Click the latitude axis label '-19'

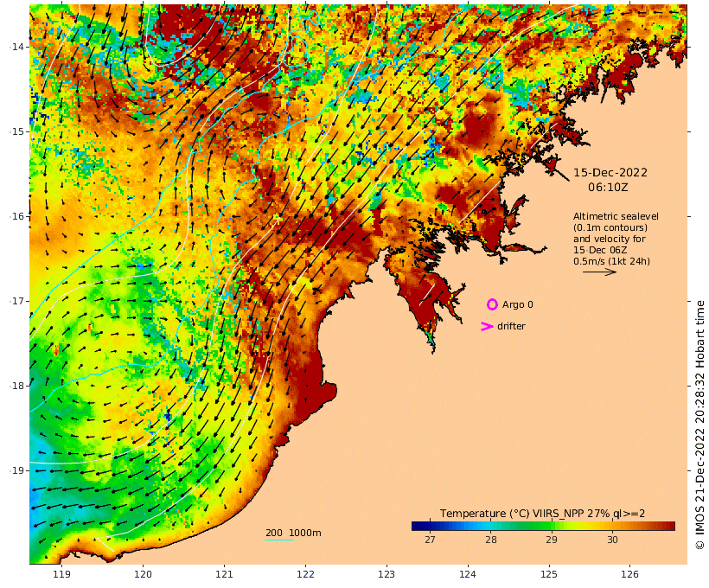click(x=16, y=470)
